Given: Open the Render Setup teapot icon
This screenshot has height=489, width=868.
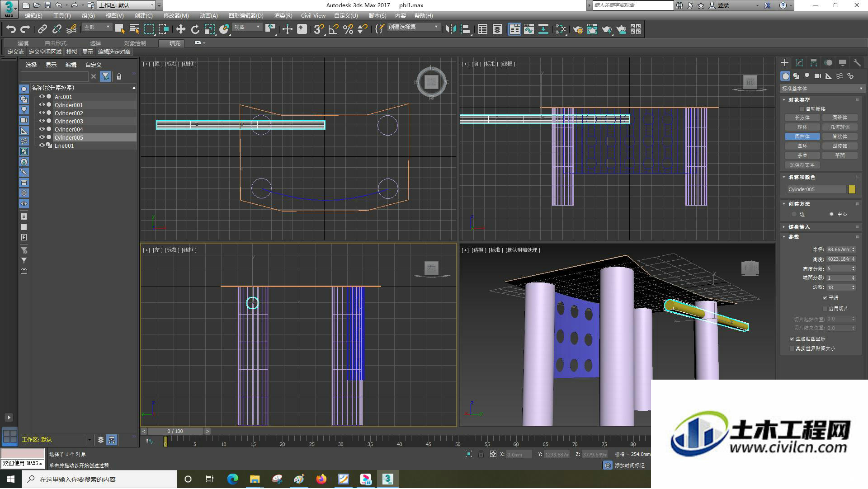Looking at the screenshot, I should [578, 29].
